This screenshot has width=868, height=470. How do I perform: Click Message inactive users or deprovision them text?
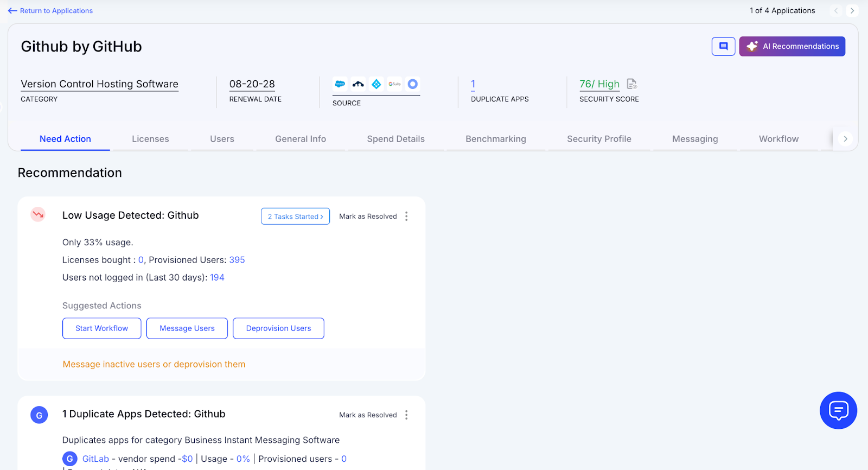click(154, 364)
